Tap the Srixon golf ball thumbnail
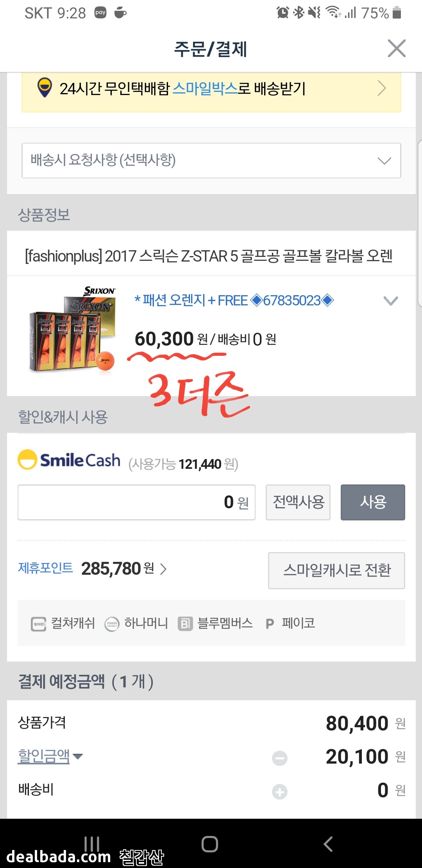The height and width of the screenshot is (868, 422). [x=72, y=329]
